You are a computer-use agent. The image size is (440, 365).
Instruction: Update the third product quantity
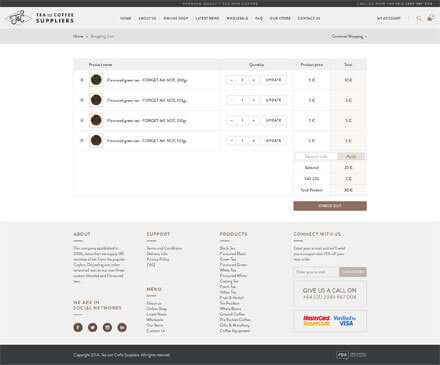[273, 120]
